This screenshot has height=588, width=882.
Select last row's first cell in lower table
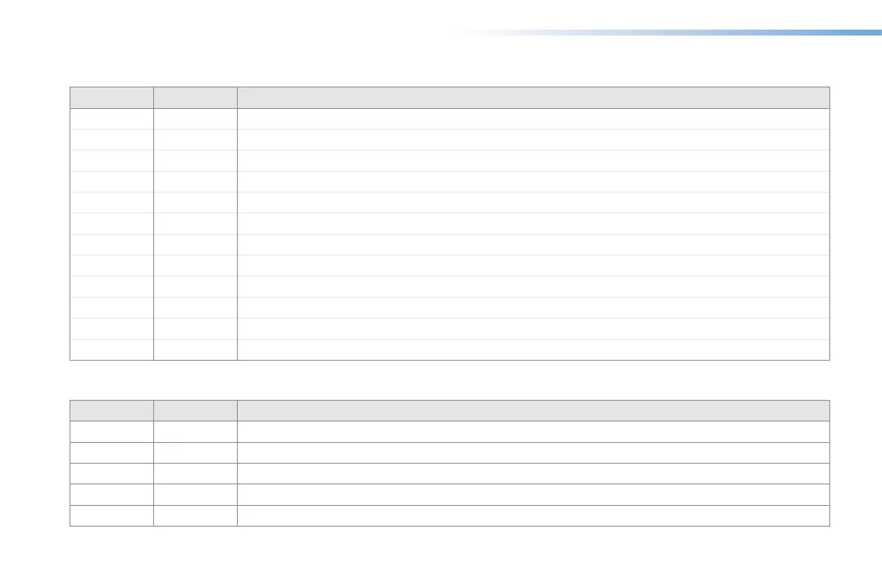112,515
